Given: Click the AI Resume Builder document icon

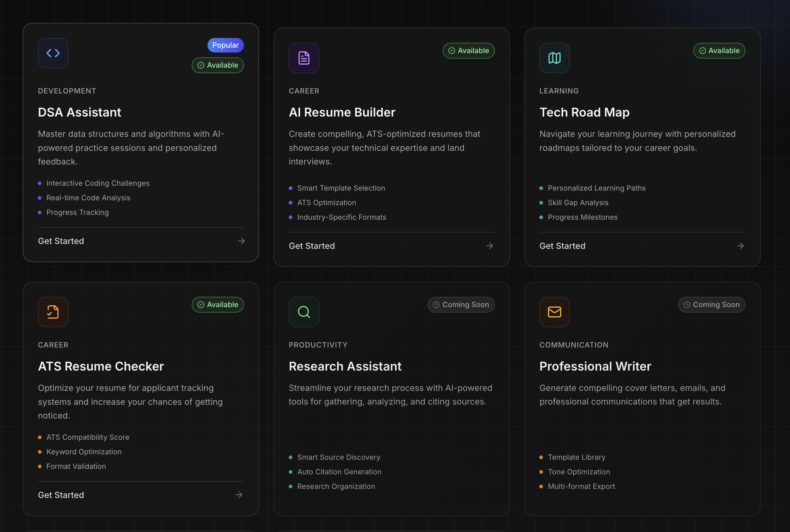Looking at the screenshot, I should pyautogui.click(x=304, y=58).
